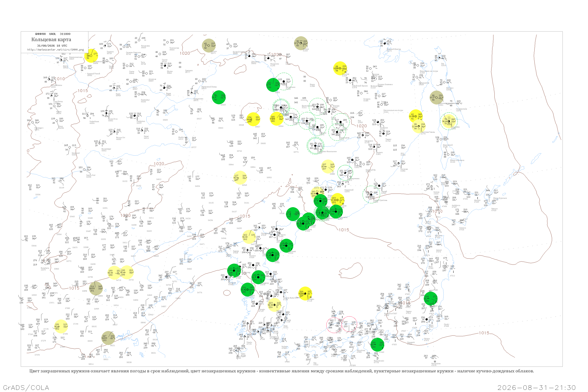Click the legend text below the map

click(x=281, y=371)
